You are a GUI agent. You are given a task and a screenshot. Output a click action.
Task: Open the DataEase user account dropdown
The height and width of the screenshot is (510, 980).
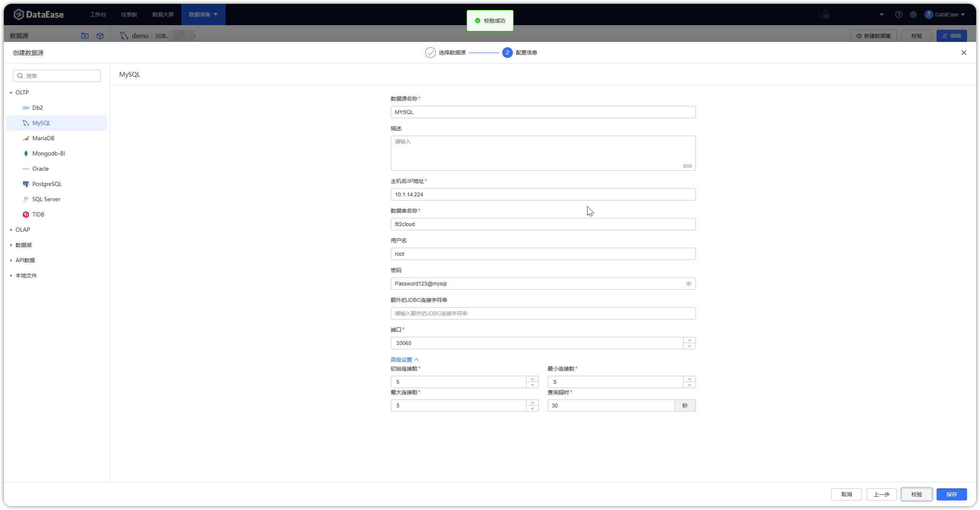pos(946,14)
